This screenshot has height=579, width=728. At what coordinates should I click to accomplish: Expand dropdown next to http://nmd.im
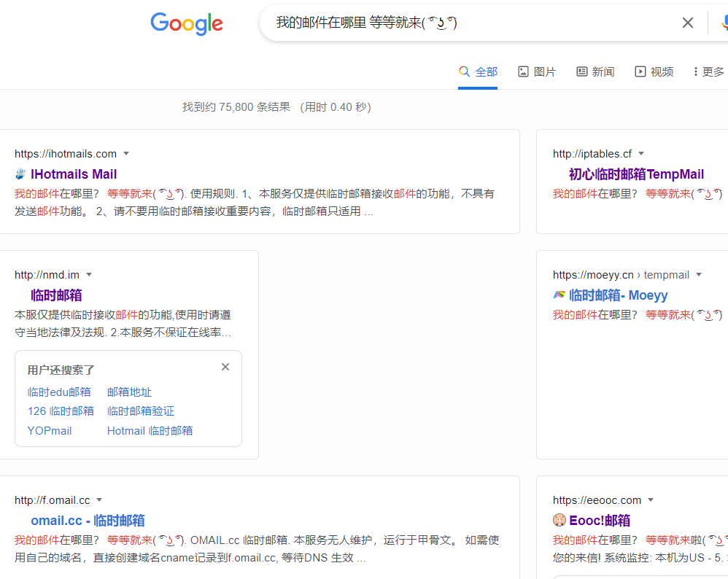(89, 275)
